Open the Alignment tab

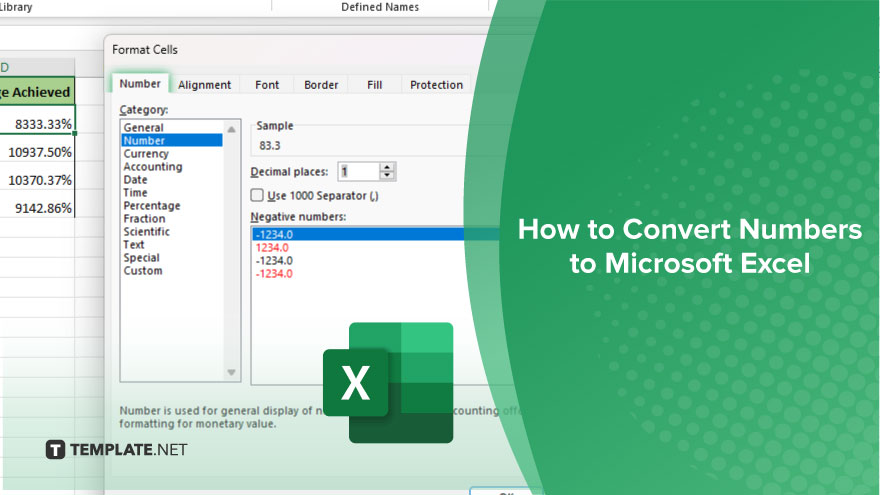click(204, 85)
